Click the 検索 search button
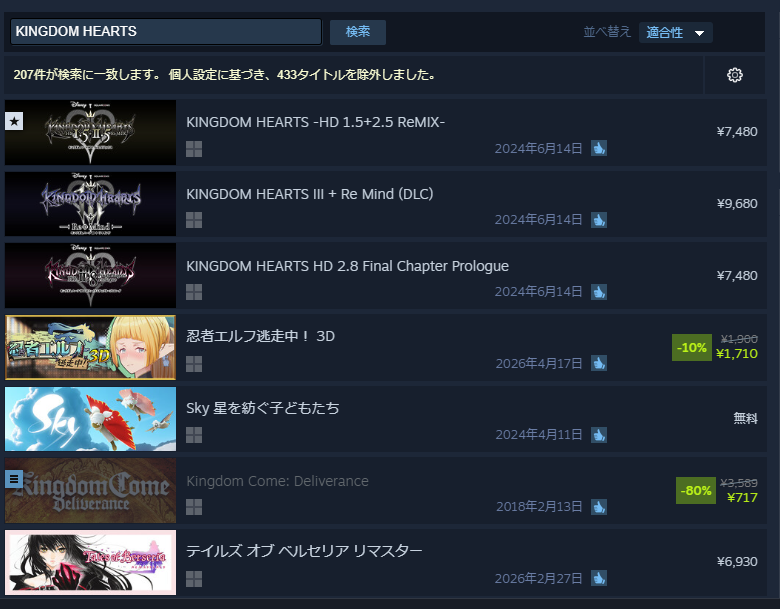Viewport: 780px width, 609px height. (358, 32)
